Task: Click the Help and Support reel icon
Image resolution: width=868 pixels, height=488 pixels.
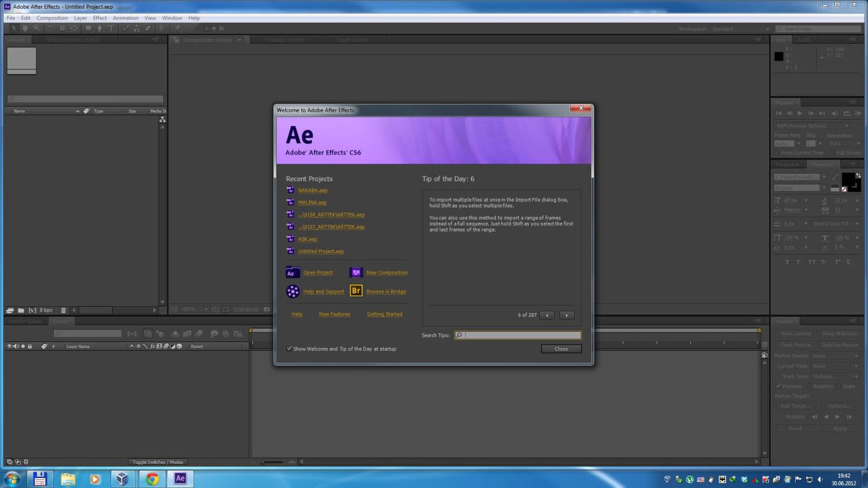Action: tap(293, 291)
